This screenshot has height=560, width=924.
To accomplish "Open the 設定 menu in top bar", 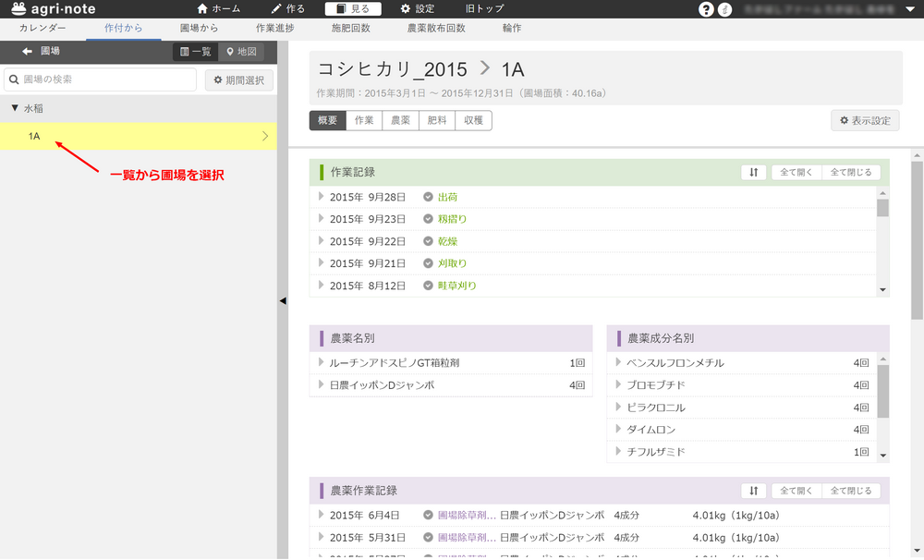I will 417,9.
